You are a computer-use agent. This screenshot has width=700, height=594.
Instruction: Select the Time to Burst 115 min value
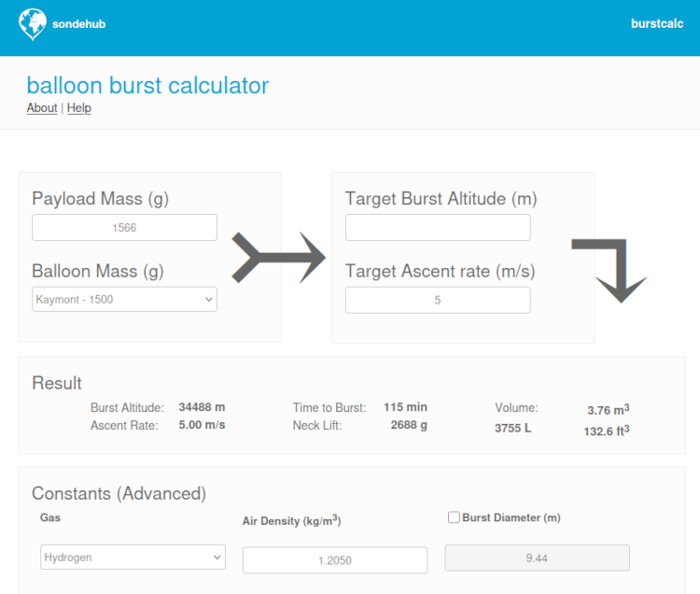(405, 407)
